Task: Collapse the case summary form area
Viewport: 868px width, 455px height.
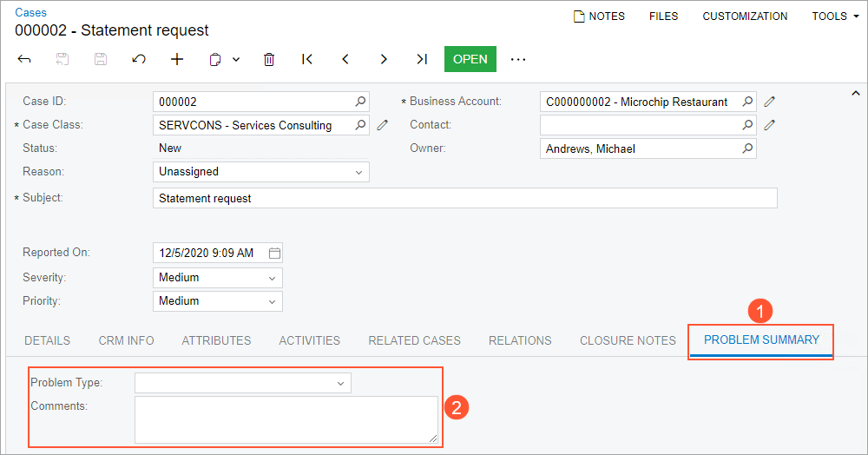Action: click(x=855, y=93)
